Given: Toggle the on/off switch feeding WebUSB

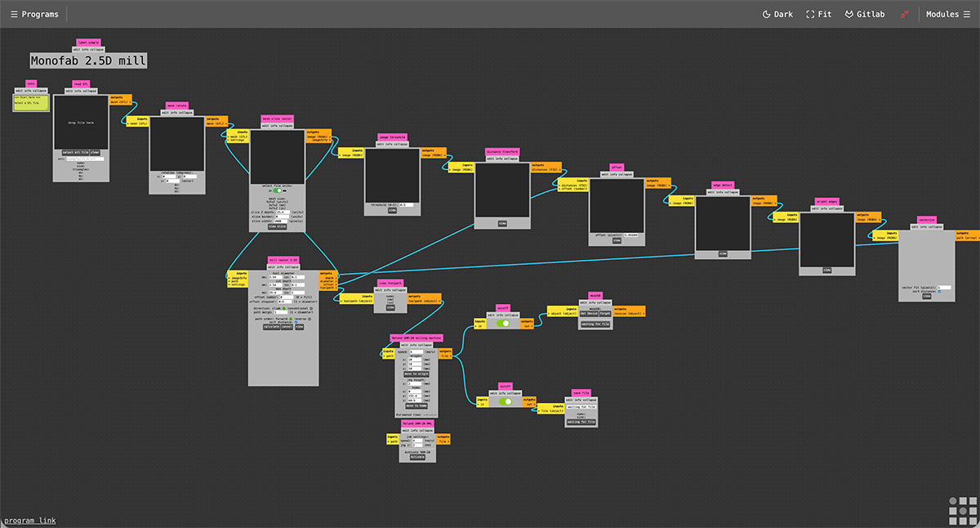Looking at the screenshot, I should pyautogui.click(x=504, y=323).
